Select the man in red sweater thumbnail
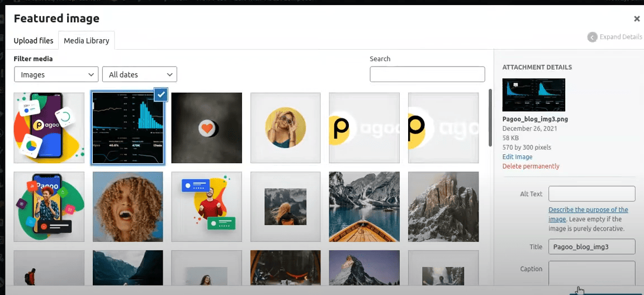 207,207
